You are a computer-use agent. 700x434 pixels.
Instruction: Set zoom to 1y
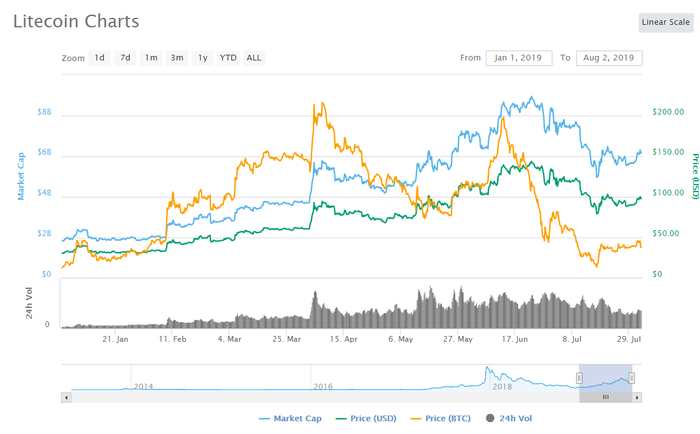(x=203, y=58)
